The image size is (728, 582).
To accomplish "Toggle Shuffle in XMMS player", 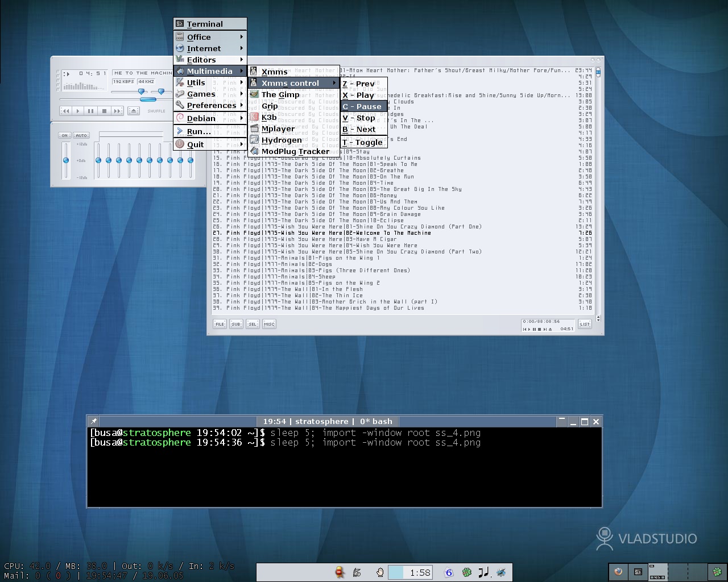I will 156,111.
